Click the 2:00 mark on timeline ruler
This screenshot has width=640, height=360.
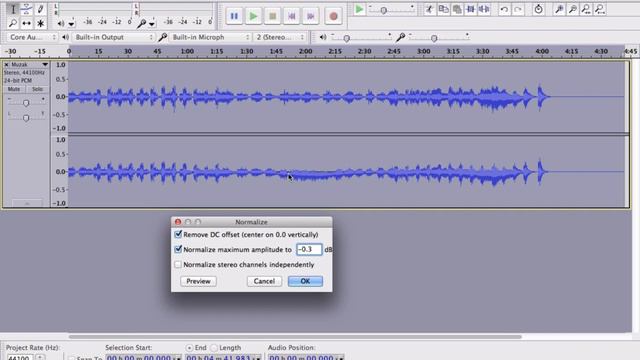305,51
